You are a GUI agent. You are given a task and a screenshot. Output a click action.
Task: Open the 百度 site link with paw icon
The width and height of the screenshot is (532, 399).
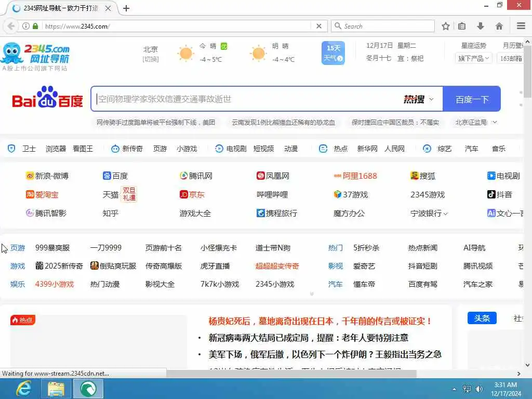[x=115, y=176]
